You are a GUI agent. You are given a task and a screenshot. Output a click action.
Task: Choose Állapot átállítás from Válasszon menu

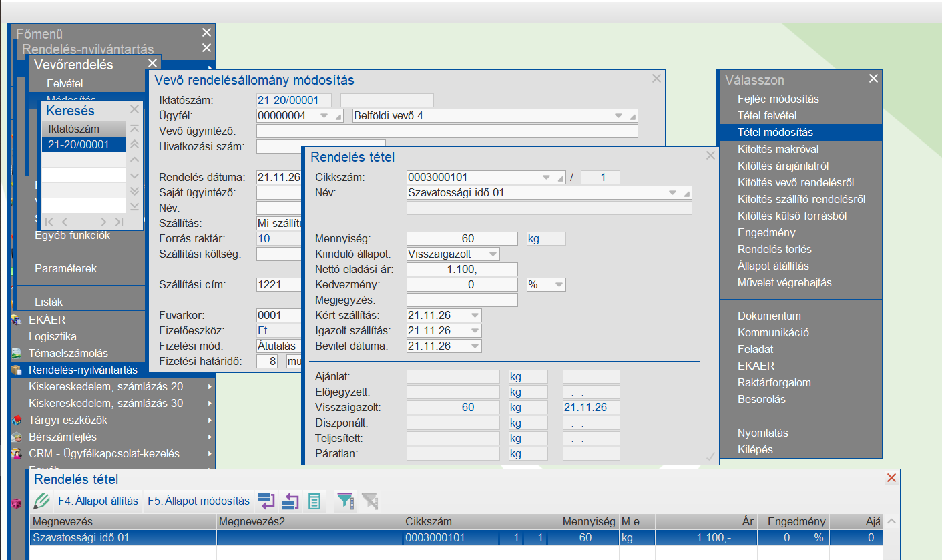[773, 266]
